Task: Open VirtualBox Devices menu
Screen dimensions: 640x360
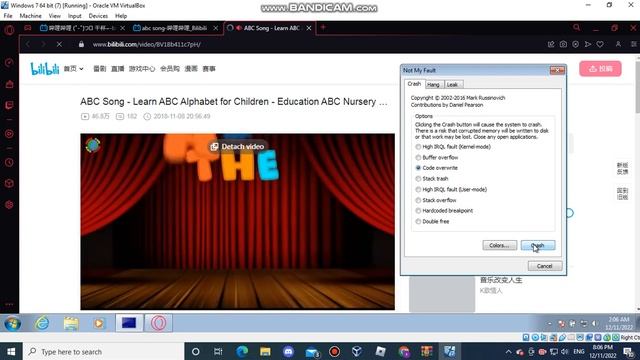Action: tap(98, 16)
